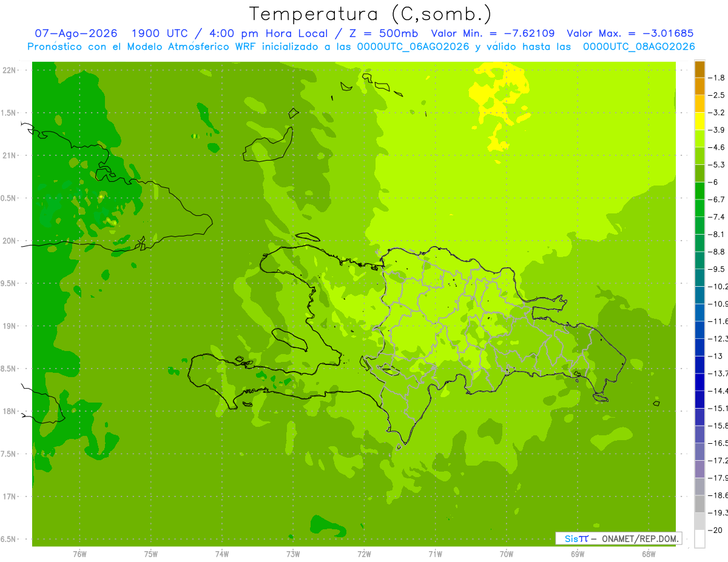Click the "21N" latitude label
728x562 pixels.
click(10, 156)
